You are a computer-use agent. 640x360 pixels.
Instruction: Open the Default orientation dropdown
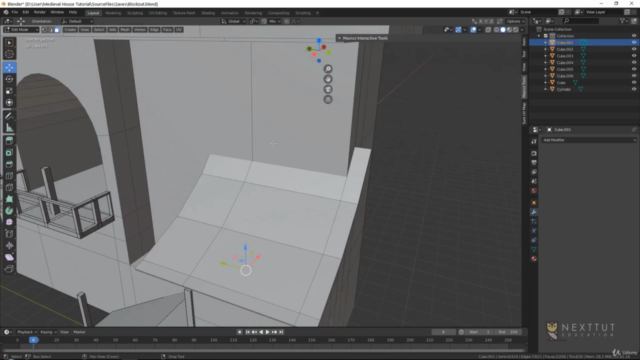(x=78, y=21)
